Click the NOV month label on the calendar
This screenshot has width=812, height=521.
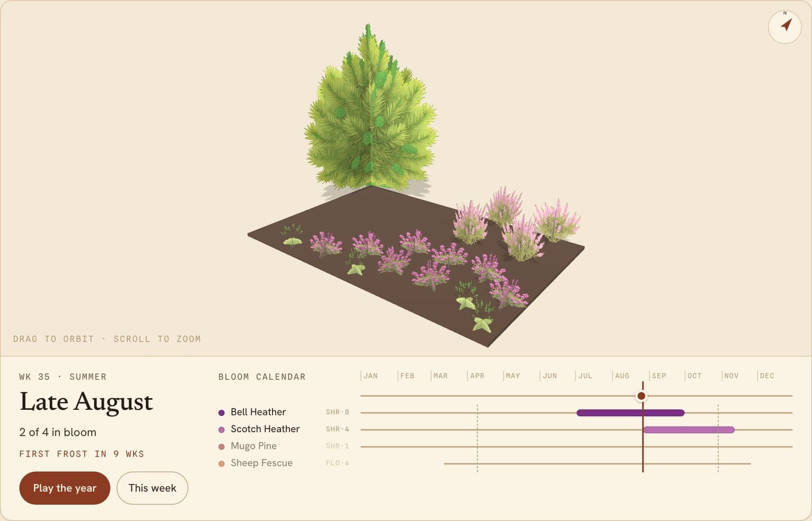point(731,376)
